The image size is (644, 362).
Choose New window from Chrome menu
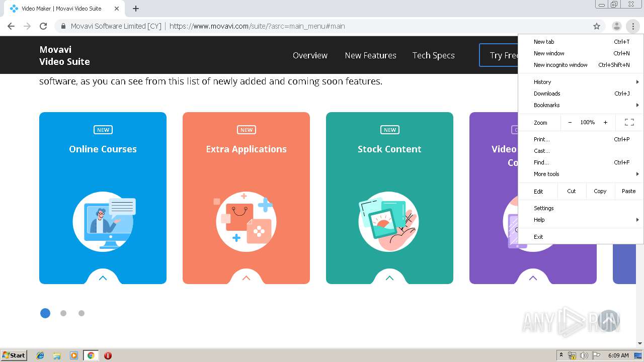[x=581, y=53]
